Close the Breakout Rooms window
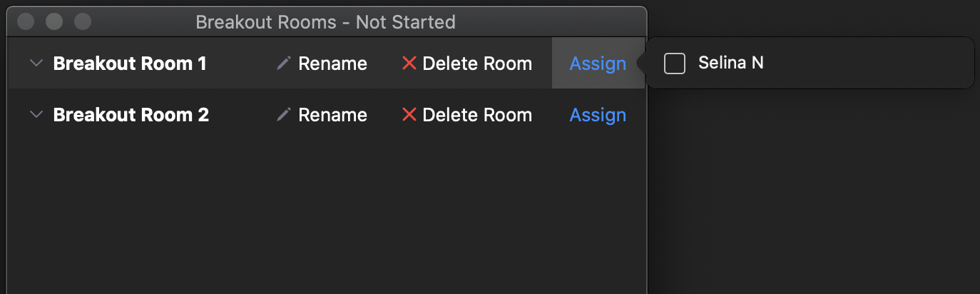This screenshot has width=980, height=294. point(26,21)
